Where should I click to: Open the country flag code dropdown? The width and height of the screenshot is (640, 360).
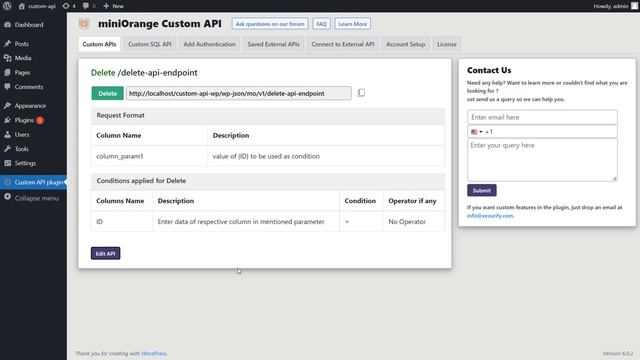(x=476, y=132)
